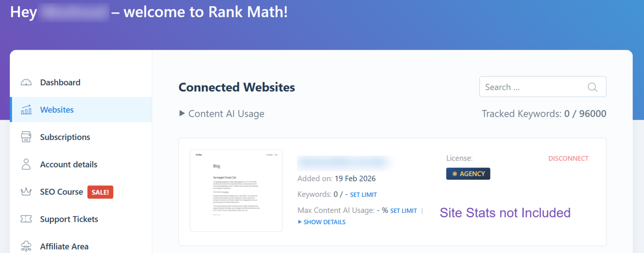Click SET LIMIT for Max Content AI Usage
644x253 pixels.
pyautogui.click(x=403, y=211)
